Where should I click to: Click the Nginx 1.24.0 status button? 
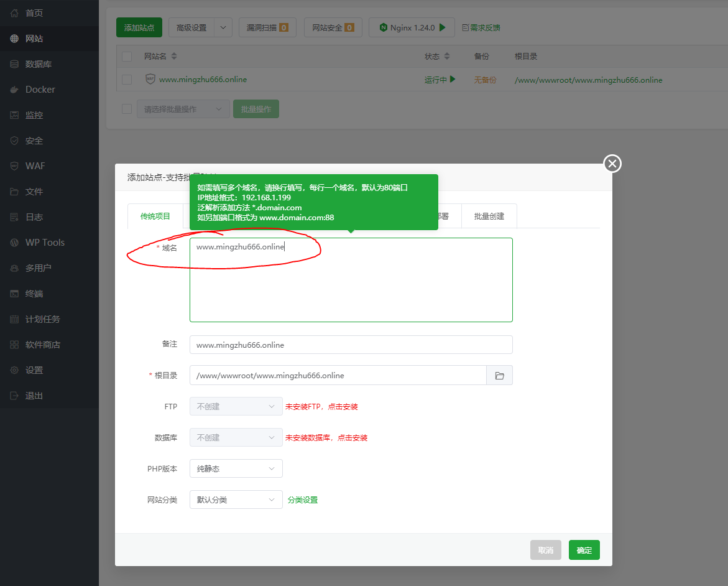[412, 27]
